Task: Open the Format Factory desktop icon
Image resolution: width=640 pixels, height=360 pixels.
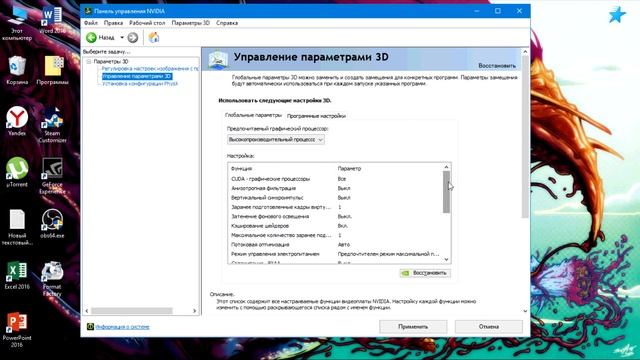Action: click(52, 279)
